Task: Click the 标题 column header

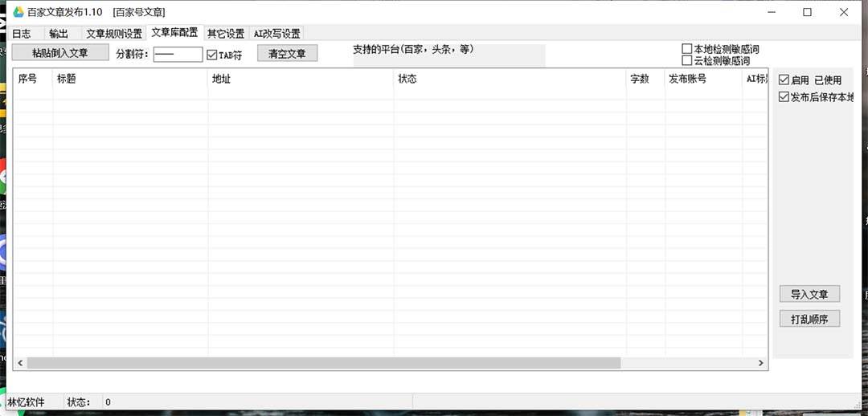Action: pyautogui.click(x=130, y=79)
